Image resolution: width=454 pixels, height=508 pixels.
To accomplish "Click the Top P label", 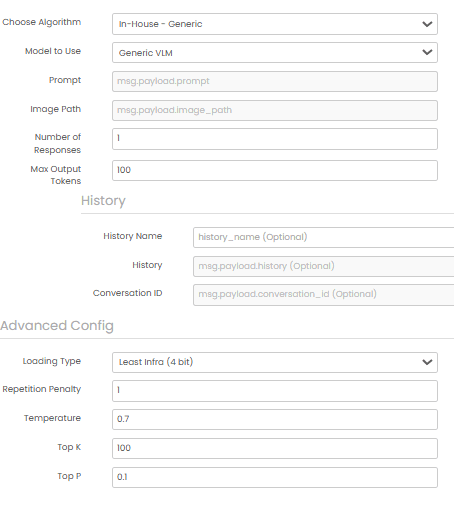I will (69, 476).
